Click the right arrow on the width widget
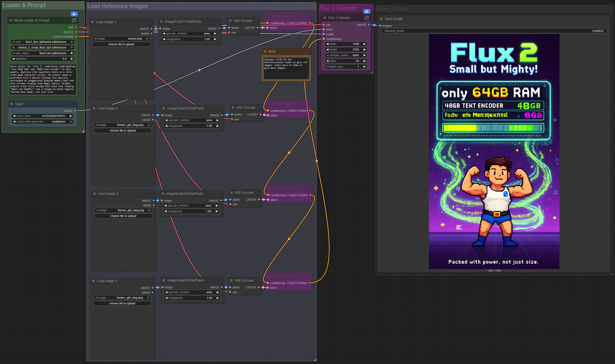The width and height of the screenshot is (615, 364). pos(365,44)
